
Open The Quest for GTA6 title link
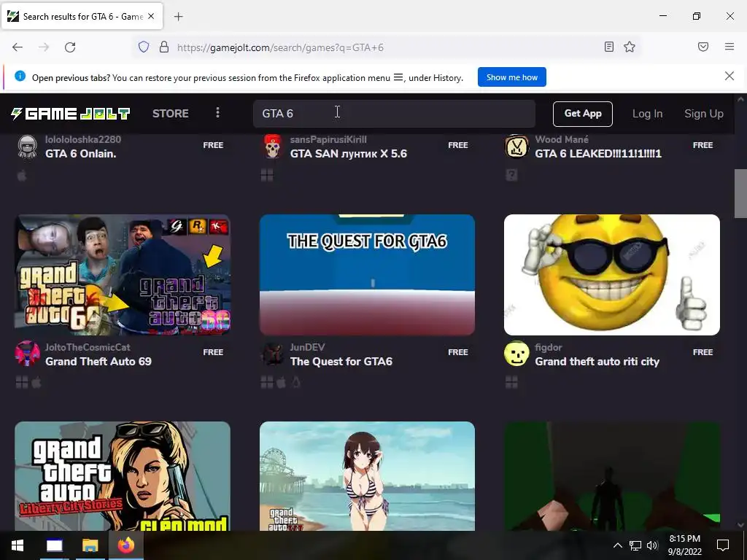tap(341, 362)
